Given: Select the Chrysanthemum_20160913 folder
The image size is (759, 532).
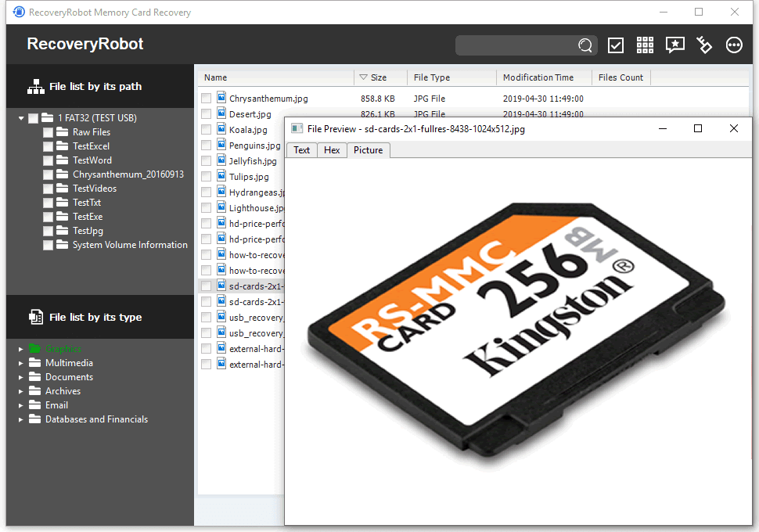Looking at the screenshot, I should click(x=128, y=174).
